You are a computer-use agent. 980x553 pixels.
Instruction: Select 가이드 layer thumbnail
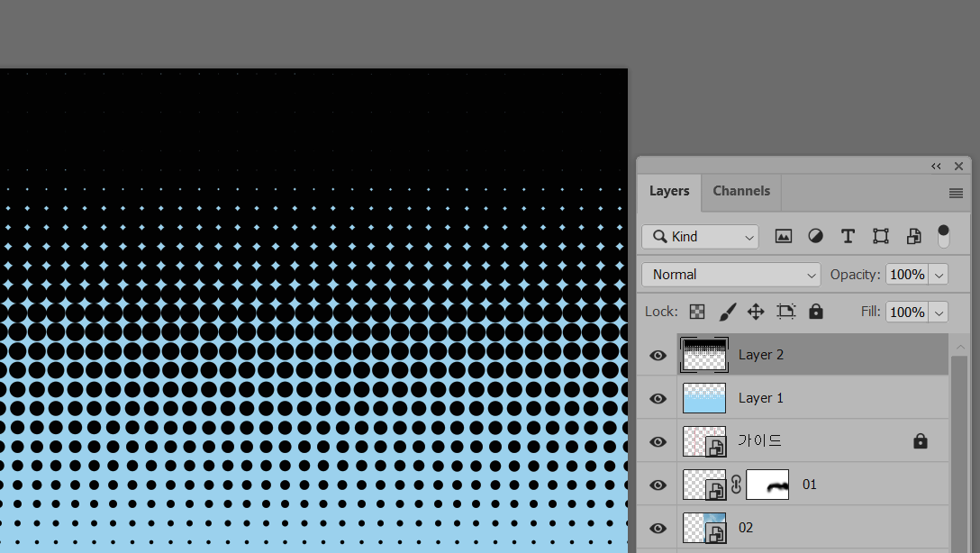point(704,441)
